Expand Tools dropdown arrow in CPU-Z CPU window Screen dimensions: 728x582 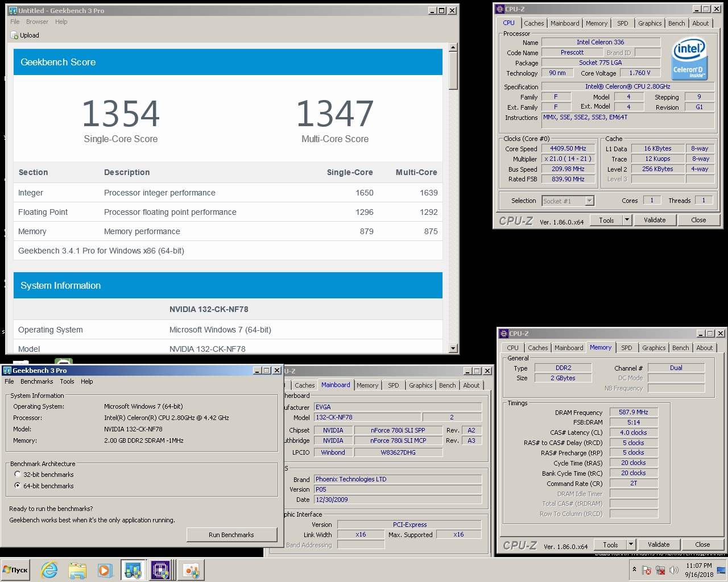627,220
